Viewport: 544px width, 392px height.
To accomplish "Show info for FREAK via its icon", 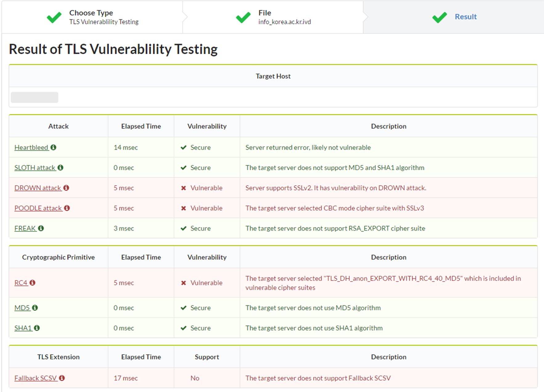I will click(x=41, y=228).
